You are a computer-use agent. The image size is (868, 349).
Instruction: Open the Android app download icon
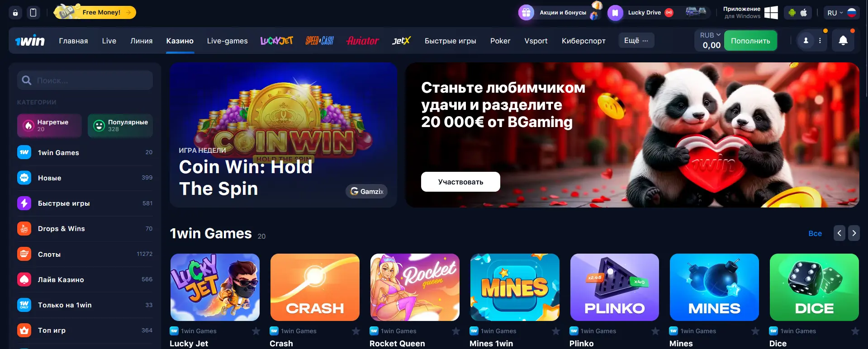point(792,13)
